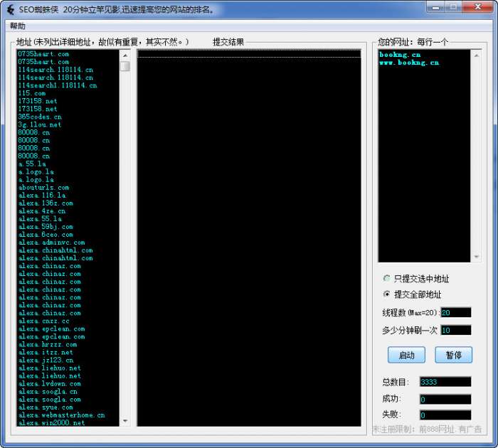Viewport: 498px width, 448px height.
Task: Select alexa.136z.com in address list
Action: pos(46,203)
